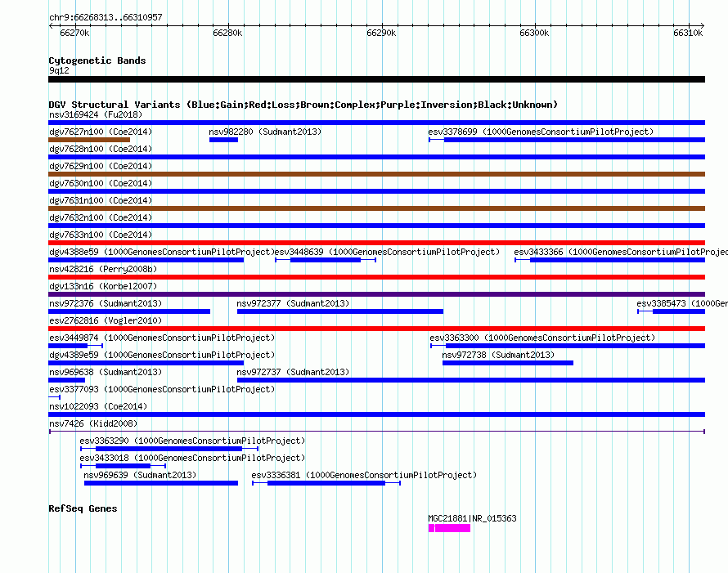
Task: Click the dgv133n16 (Korbel2007) inversion label
Action: click(x=103, y=286)
